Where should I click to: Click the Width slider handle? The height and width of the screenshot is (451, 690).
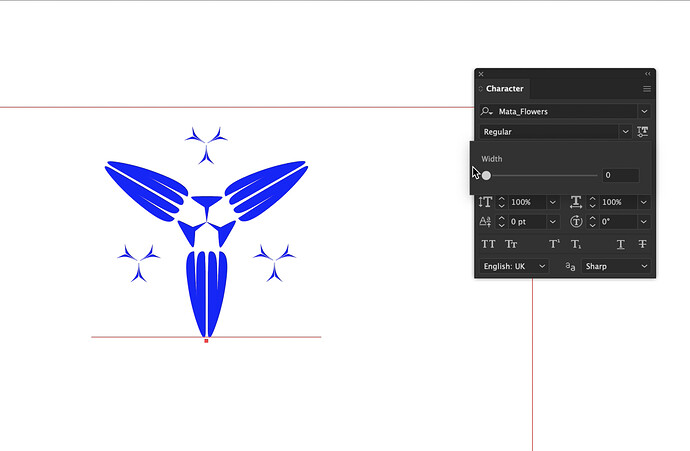(486, 176)
